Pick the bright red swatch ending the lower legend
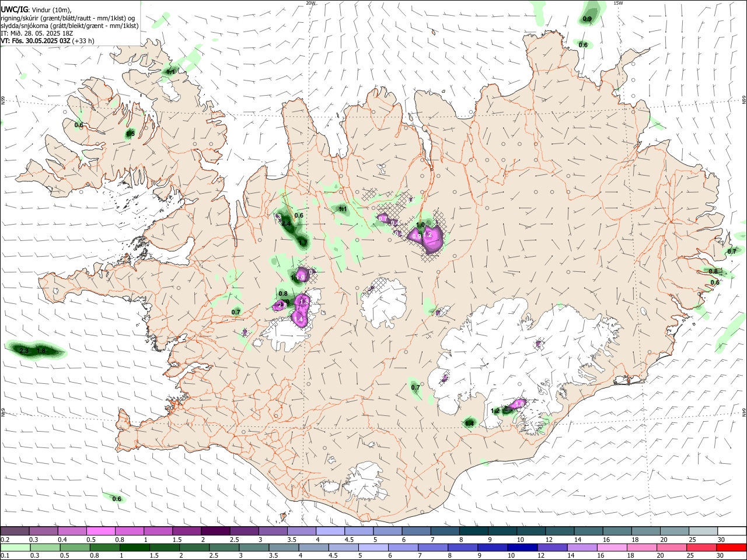The image size is (747, 560). (x=731, y=547)
